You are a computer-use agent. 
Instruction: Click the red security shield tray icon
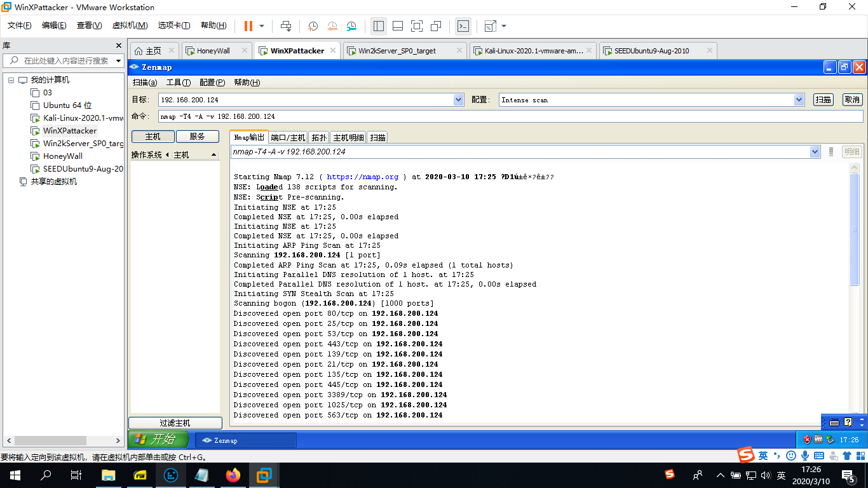coord(807,439)
